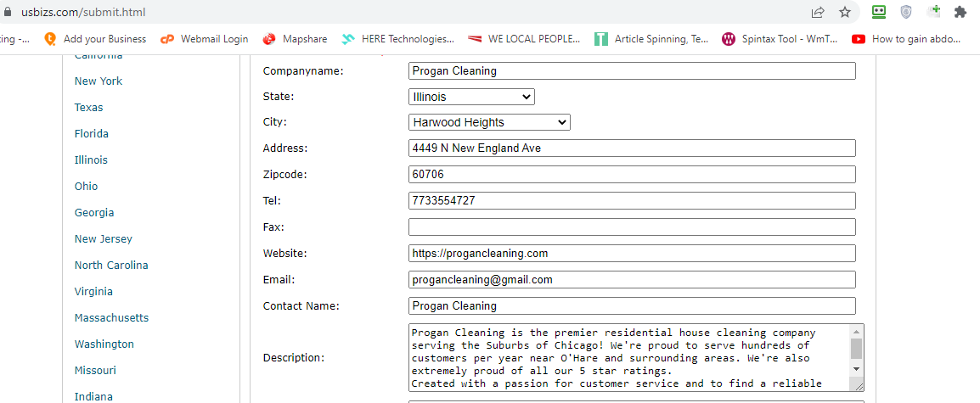Open the WE LOCAL PEOPLE bookmark

click(524, 39)
